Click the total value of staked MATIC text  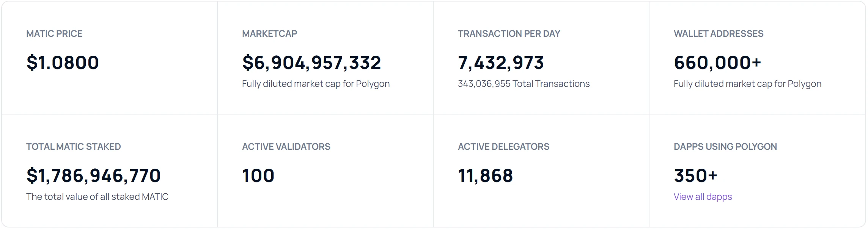(x=97, y=197)
